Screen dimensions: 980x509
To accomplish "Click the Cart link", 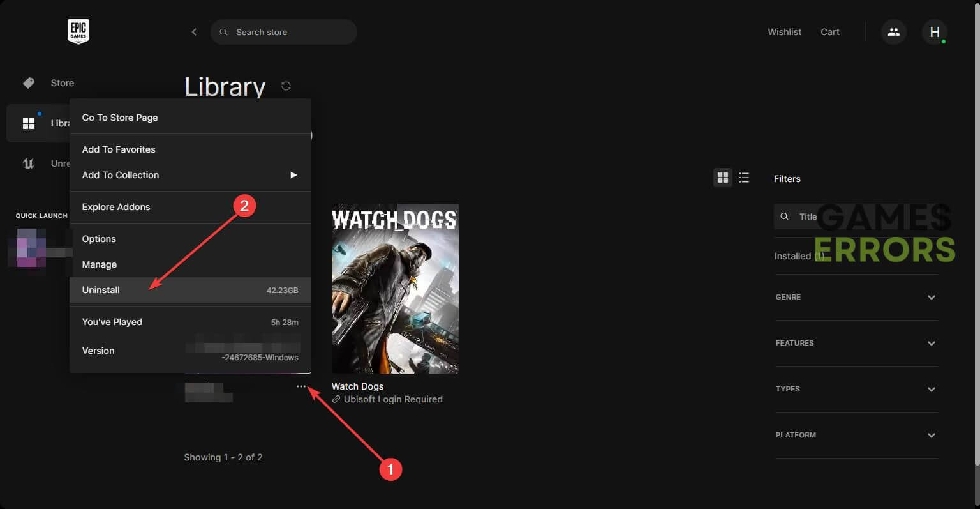I will (x=829, y=31).
